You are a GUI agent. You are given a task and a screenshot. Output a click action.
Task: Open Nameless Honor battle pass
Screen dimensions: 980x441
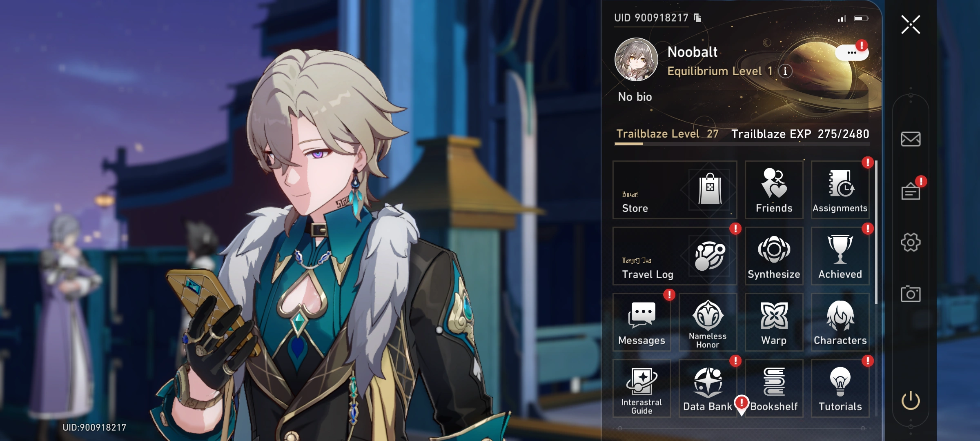708,322
